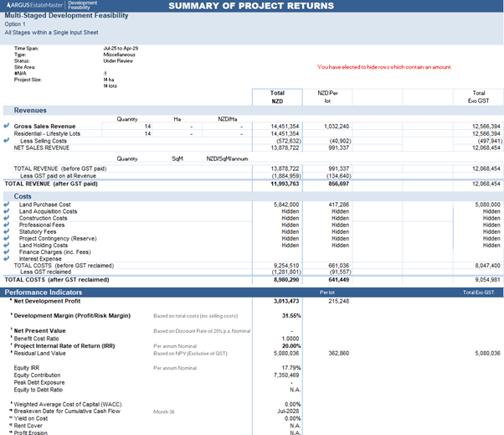
Task: Click the arrow icon beside Finance Charges
Action: click(6, 251)
